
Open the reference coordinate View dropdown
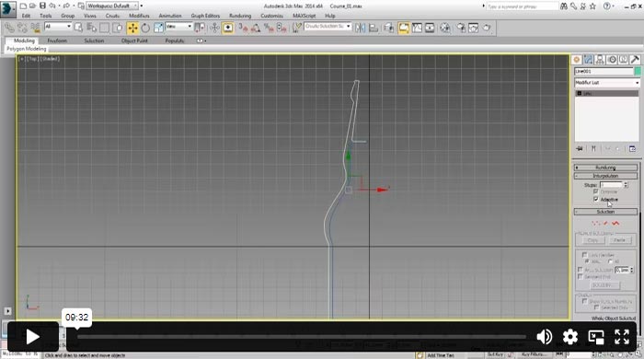click(x=179, y=27)
